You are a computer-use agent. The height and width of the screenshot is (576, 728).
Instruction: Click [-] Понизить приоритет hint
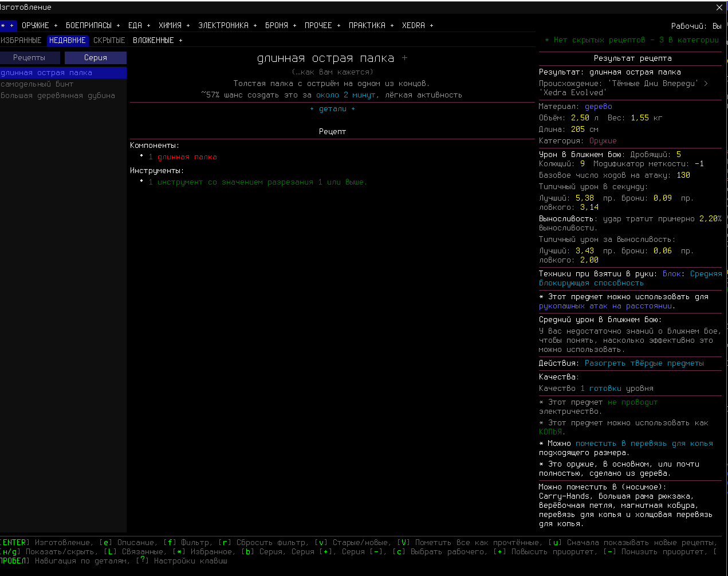(x=655, y=552)
